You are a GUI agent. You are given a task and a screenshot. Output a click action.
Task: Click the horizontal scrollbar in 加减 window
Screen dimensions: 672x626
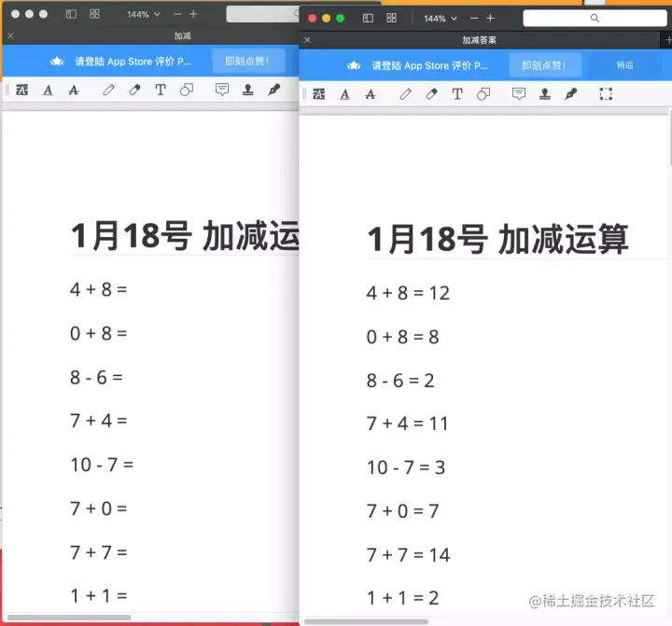tap(69, 618)
